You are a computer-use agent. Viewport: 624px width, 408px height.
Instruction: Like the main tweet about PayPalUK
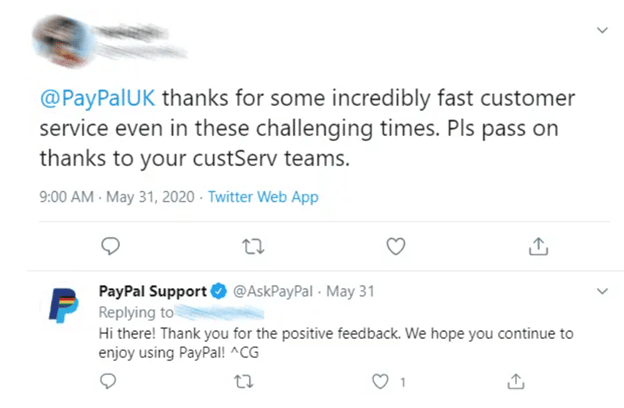click(x=396, y=245)
